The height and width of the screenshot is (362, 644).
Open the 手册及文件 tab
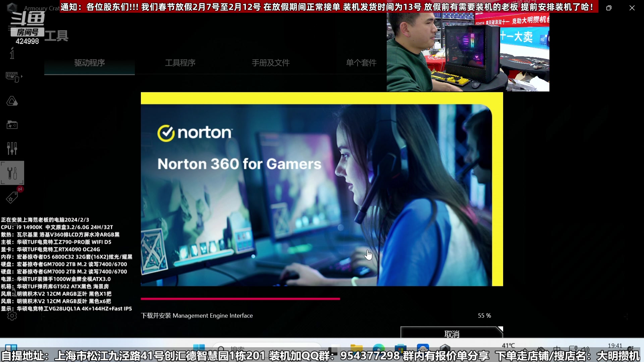point(271,63)
